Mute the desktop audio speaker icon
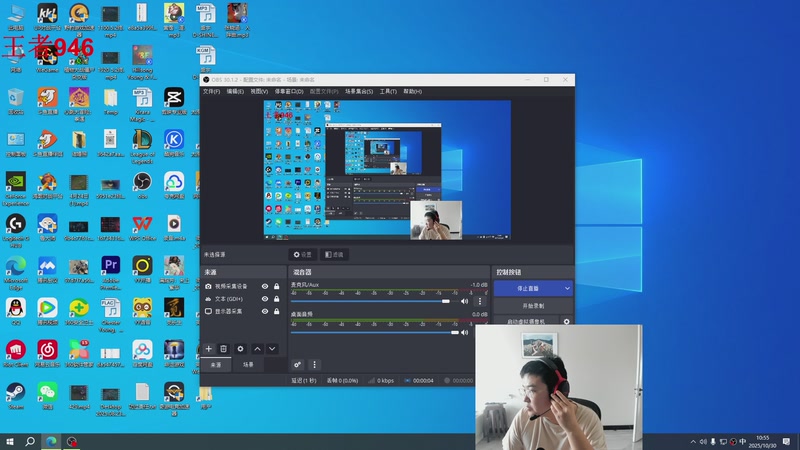Screen dimensions: 800x450 coord(464,332)
